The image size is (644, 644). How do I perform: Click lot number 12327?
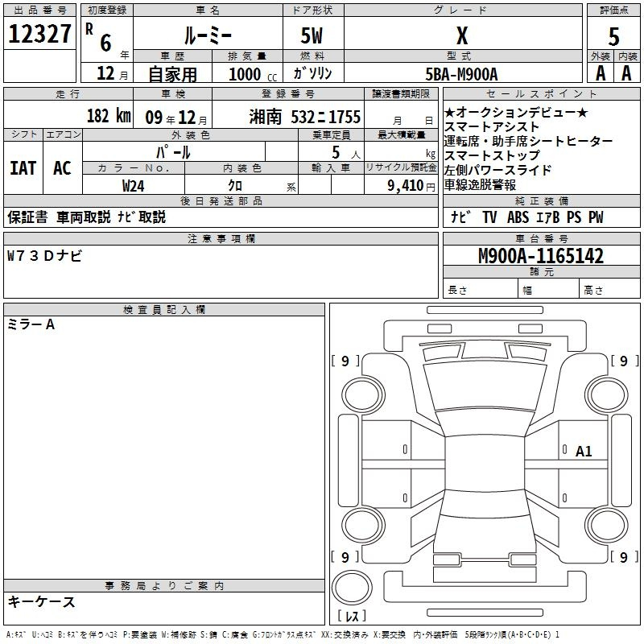(x=39, y=34)
